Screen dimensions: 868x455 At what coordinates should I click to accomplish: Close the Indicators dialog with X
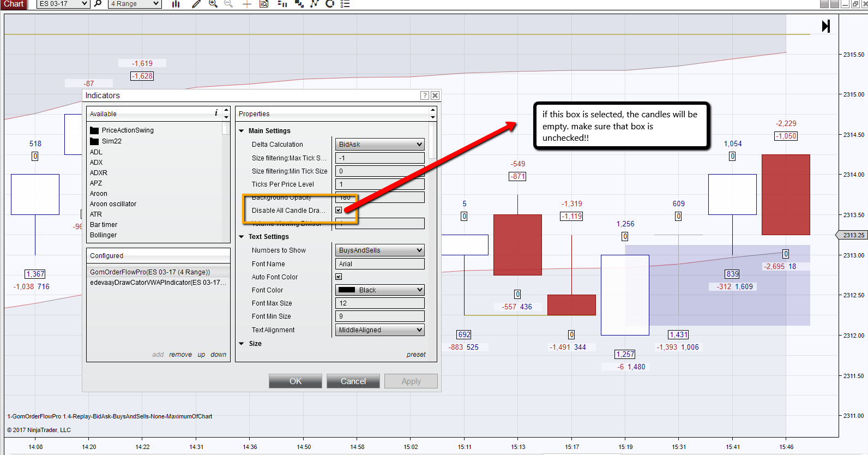pyautogui.click(x=435, y=95)
